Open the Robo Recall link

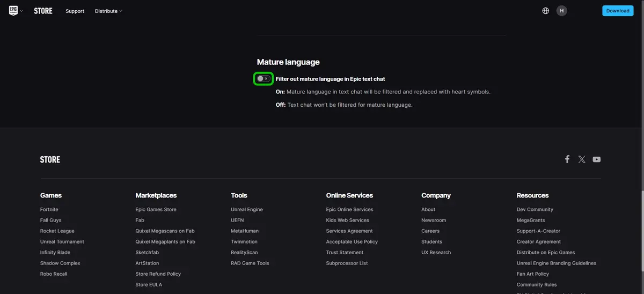click(54, 274)
